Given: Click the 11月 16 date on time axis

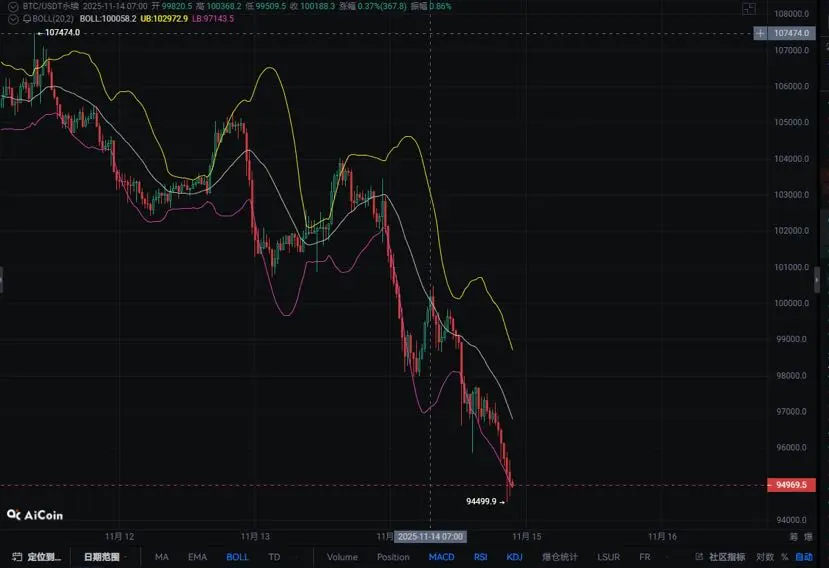Looking at the screenshot, I should [x=662, y=537].
